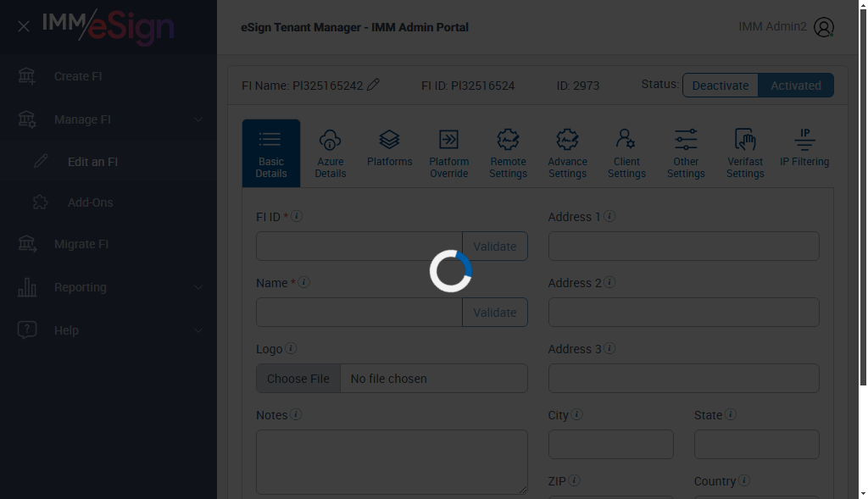This screenshot has width=868, height=499.
Task: Click the Manage FI bank gear icon
Action: tap(26, 119)
